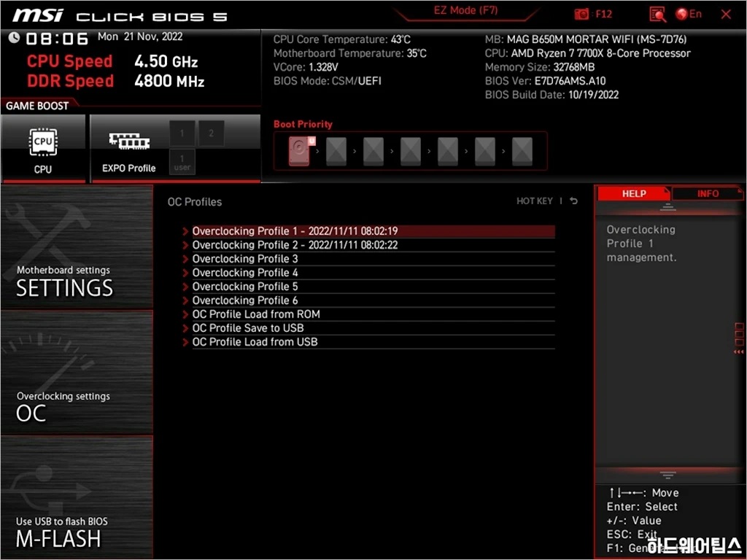Select the seventh boot priority slot
Viewport: 747px width, 560px height.
click(522, 152)
